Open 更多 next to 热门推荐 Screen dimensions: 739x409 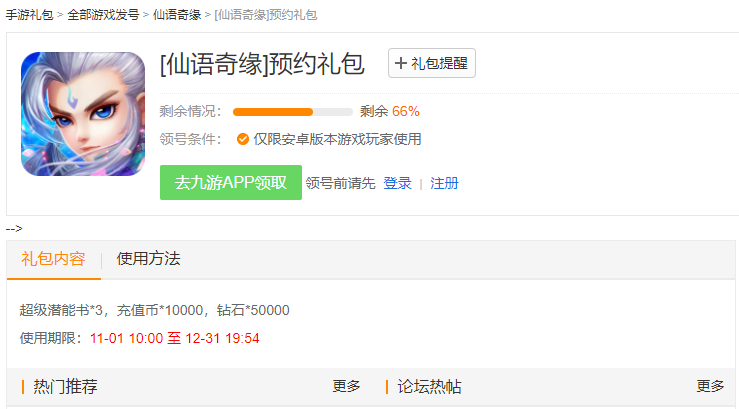coord(346,386)
